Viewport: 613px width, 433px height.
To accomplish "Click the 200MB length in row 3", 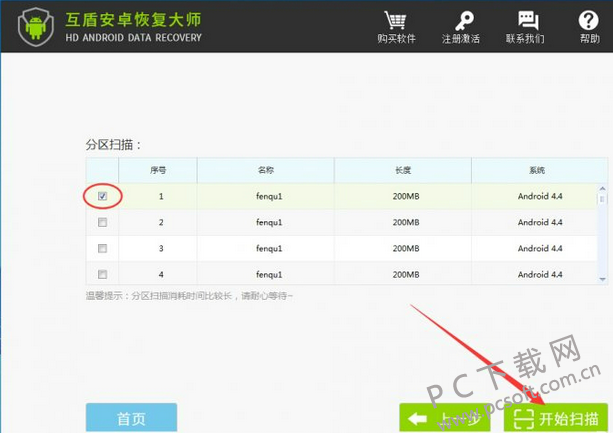I will (406, 249).
